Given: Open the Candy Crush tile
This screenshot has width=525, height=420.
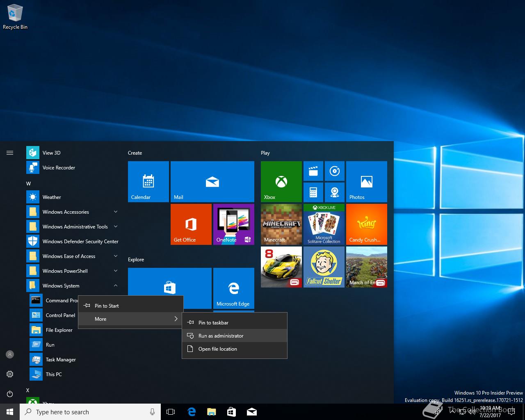Looking at the screenshot, I should [367, 224].
